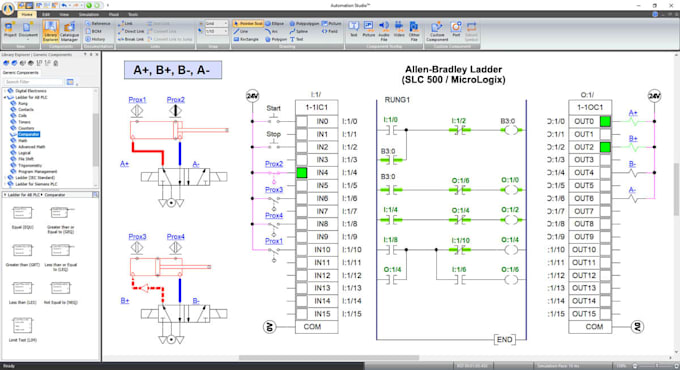Toggle the green IN4 input indicator
This screenshot has height=370, width=680.
click(x=302, y=173)
